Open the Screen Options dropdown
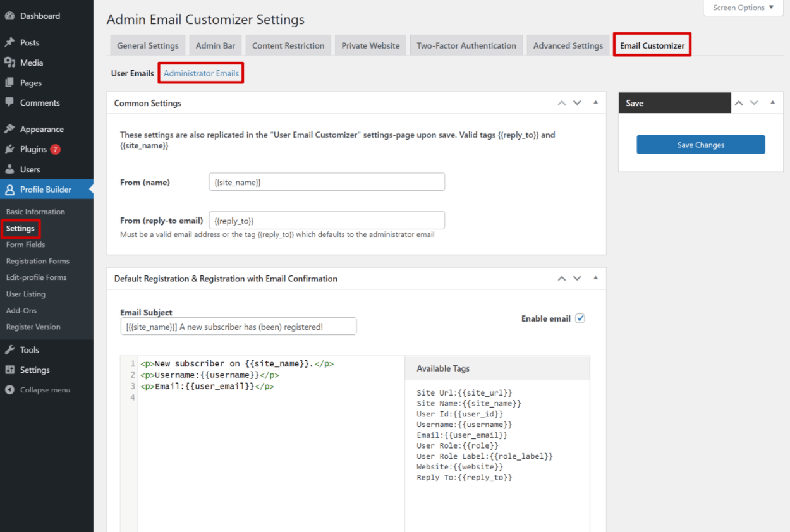 pyautogui.click(x=743, y=8)
